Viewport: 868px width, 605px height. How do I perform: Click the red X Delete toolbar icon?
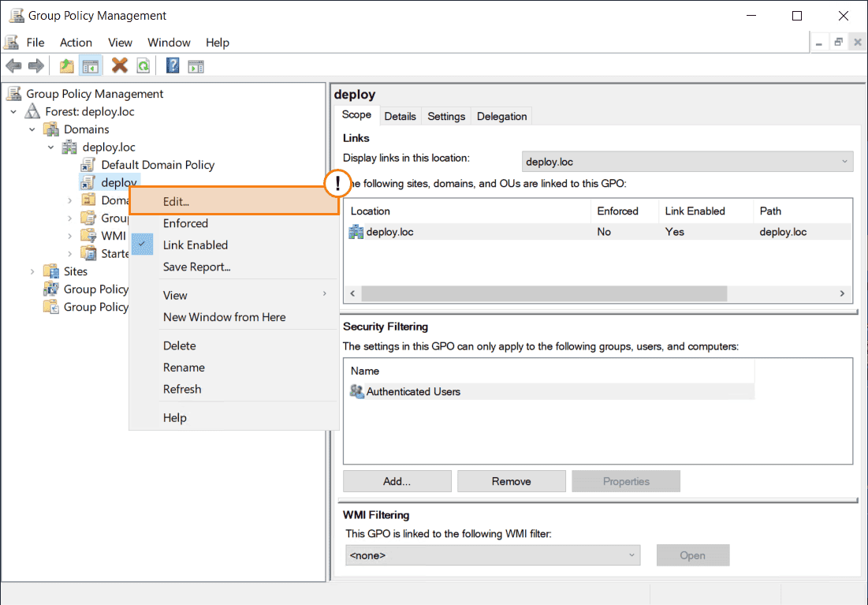coord(120,65)
